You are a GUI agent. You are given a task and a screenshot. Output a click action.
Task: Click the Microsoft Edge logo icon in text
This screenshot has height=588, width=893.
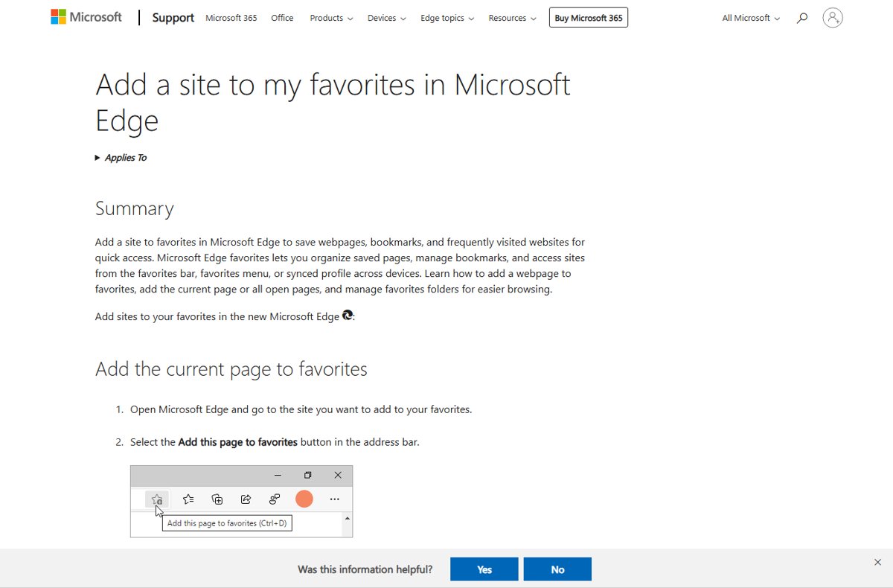coord(348,316)
